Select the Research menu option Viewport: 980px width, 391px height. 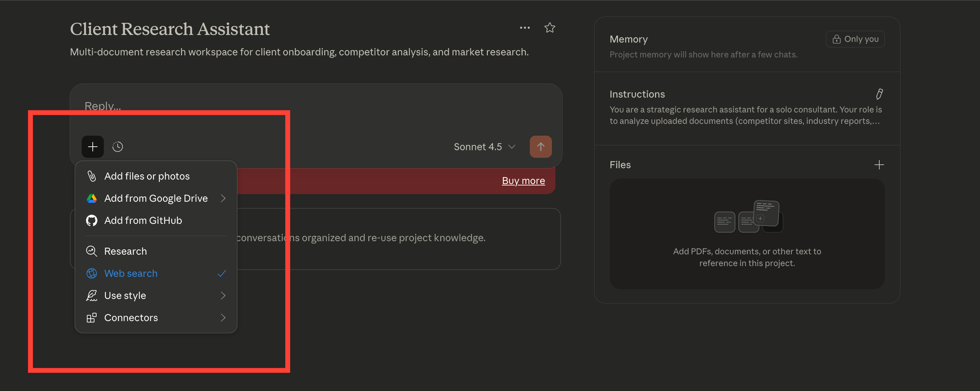[x=125, y=252]
